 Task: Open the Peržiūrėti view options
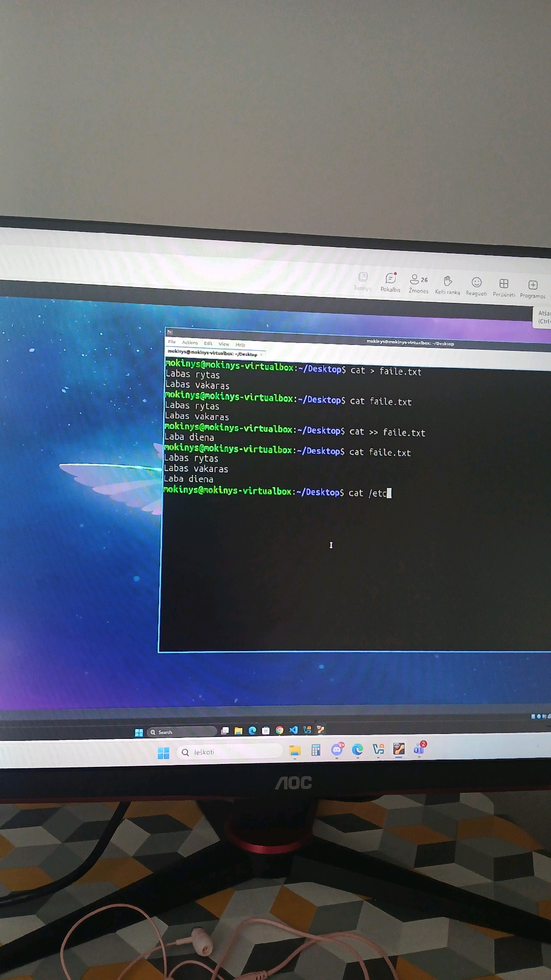click(x=503, y=287)
